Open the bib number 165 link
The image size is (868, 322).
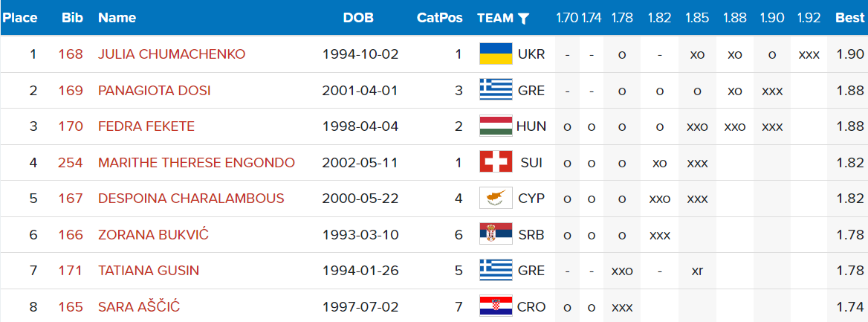point(71,306)
